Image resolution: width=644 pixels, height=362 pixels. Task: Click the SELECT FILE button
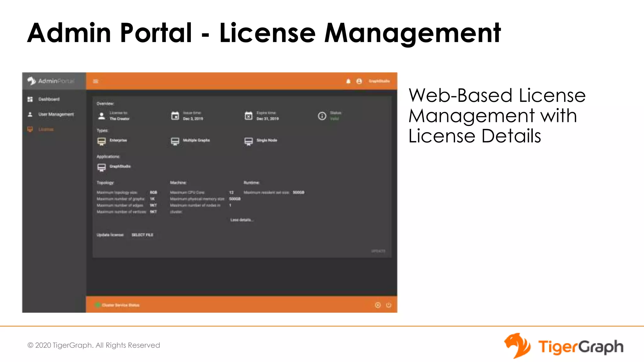[x=142, y=235]
